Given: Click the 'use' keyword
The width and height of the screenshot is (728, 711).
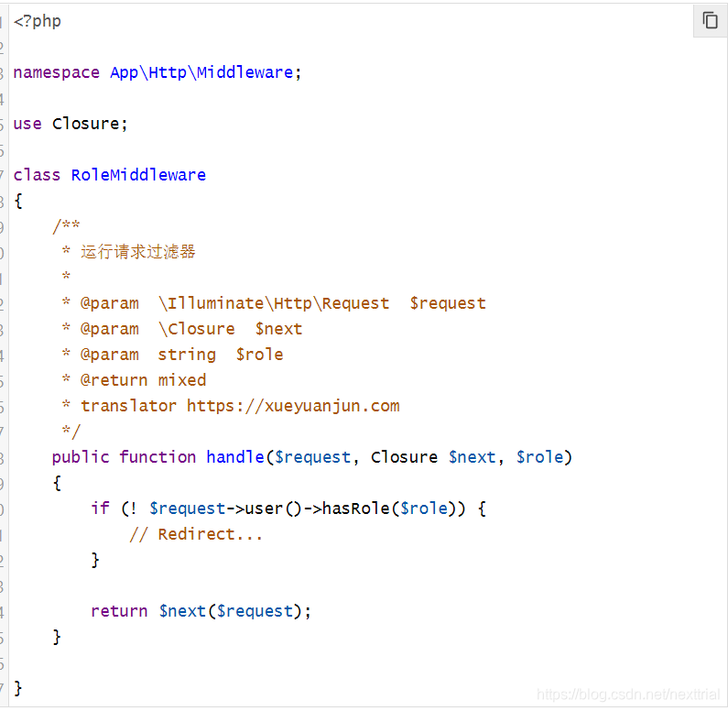Looking at the screenshot, I should pyautogui.click(x=27, y=124).
